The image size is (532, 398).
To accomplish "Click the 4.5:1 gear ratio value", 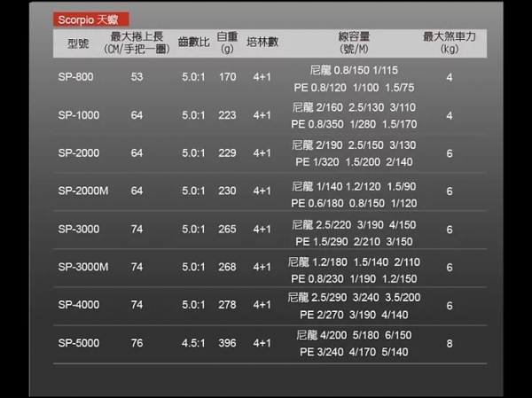I will click(193, 343).
